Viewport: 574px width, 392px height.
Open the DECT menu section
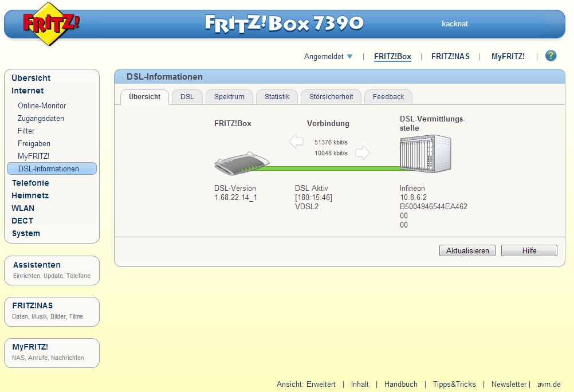coord(22,221)
